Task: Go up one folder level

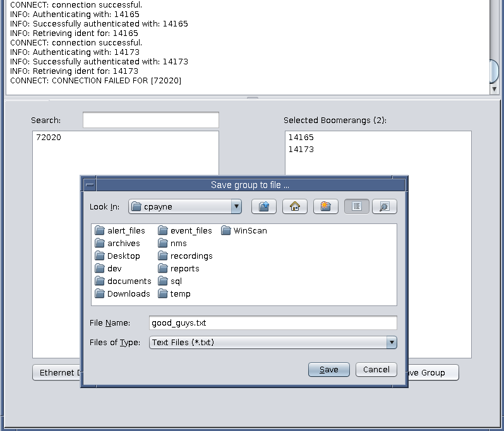Action: coord(264,206)
